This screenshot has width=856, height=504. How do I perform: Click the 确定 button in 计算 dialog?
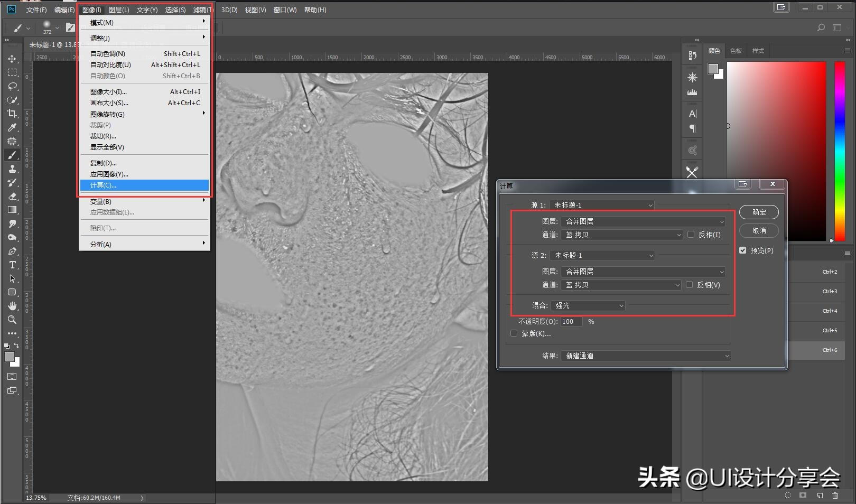(x=759, y=212)
